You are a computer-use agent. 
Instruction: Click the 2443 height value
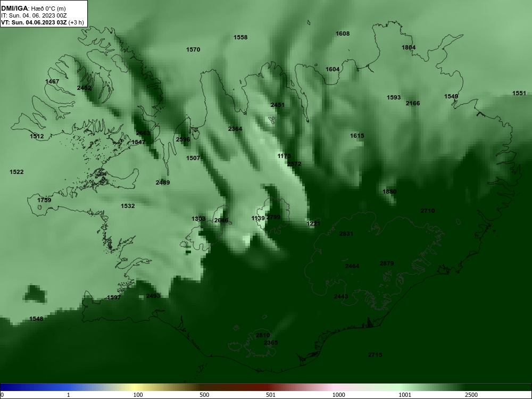(x=341, y=296)
